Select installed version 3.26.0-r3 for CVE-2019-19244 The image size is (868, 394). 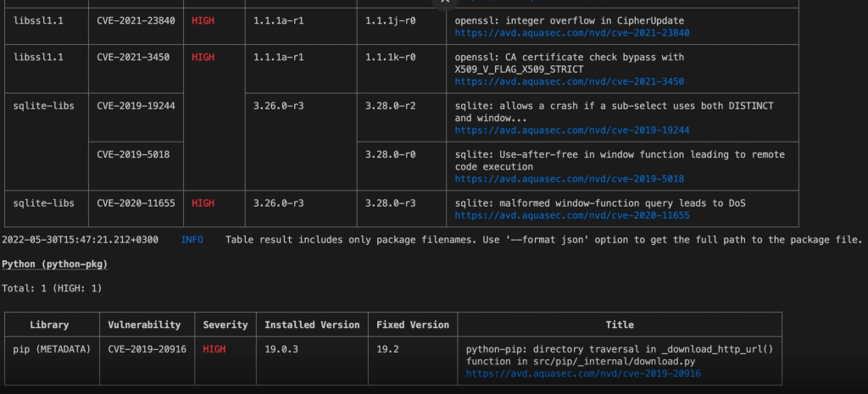pos(278,106)
